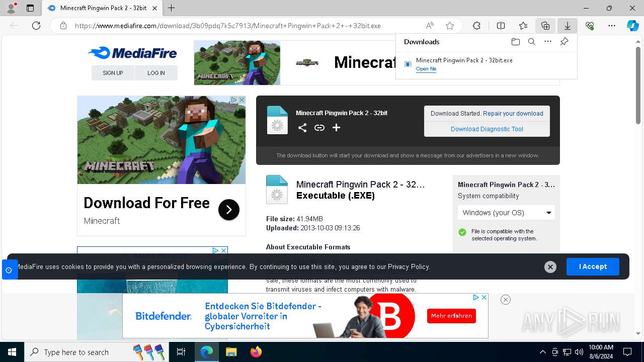Close the AdChoices X on Bitdefender banner
Viewport: 644px width, 362px height.
[x=484, y=298]
